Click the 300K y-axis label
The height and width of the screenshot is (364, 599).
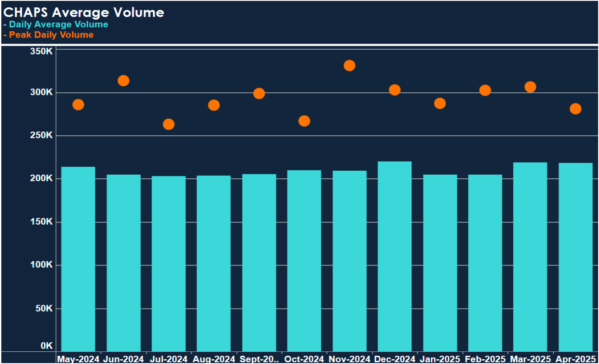[x=41, y=92]
